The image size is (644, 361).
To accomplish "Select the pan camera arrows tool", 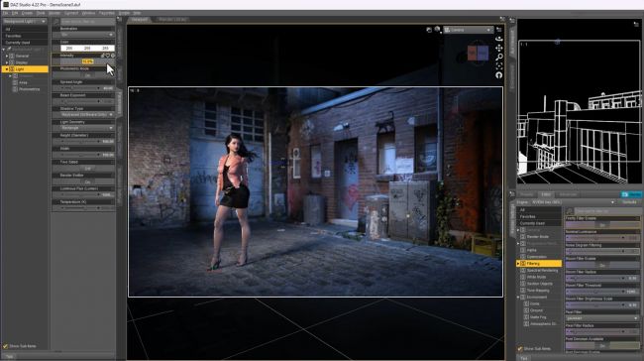I will pyautogui.click(x=499, y=49).
